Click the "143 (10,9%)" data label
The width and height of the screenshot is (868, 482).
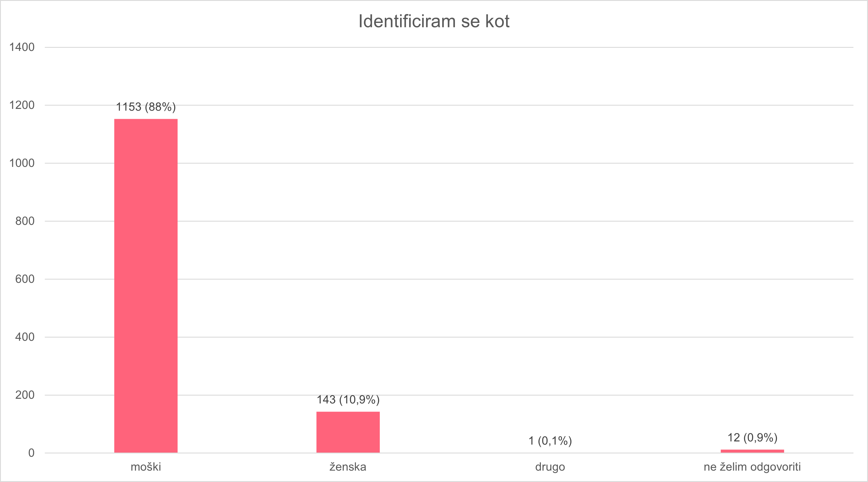pyautogui.click(x=348, y=400)
